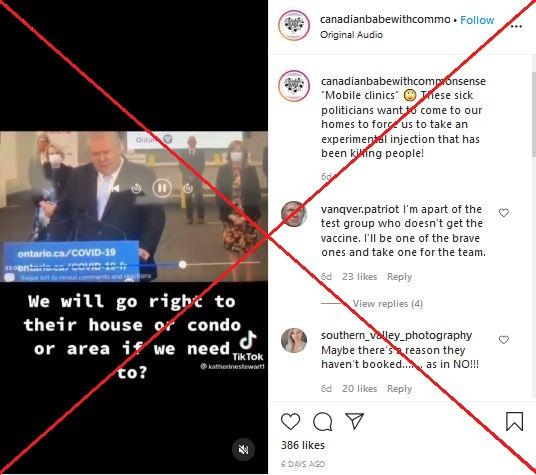Reply to vanqver.patriot's comment
Viewport: 536px width, 475px height.
coord(399,276)
